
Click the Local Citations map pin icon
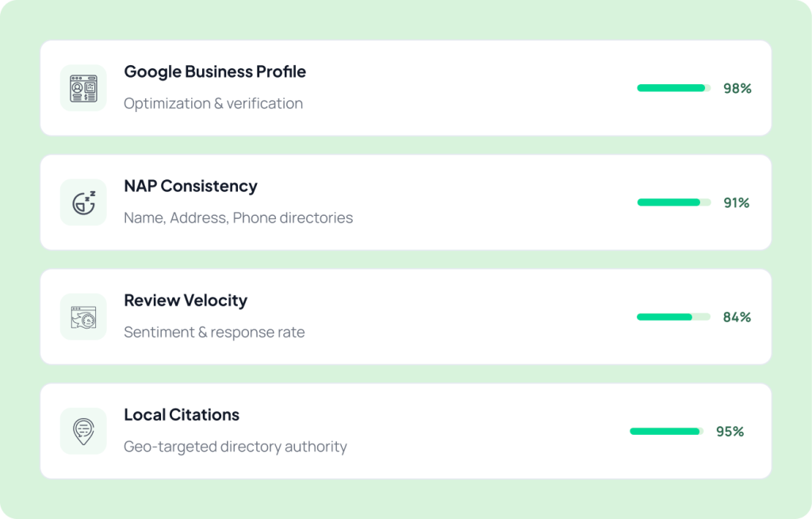(x=83, y=432)
